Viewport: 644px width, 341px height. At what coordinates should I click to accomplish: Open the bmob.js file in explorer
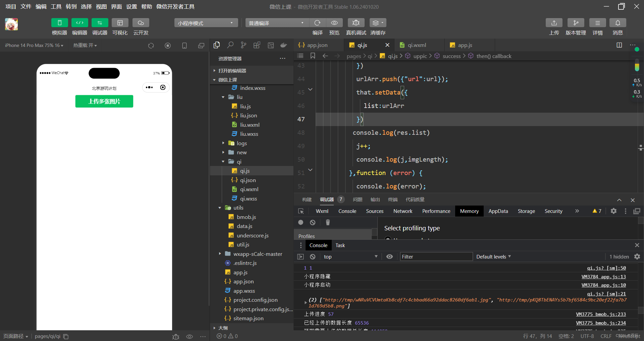[x=246, y=217]
